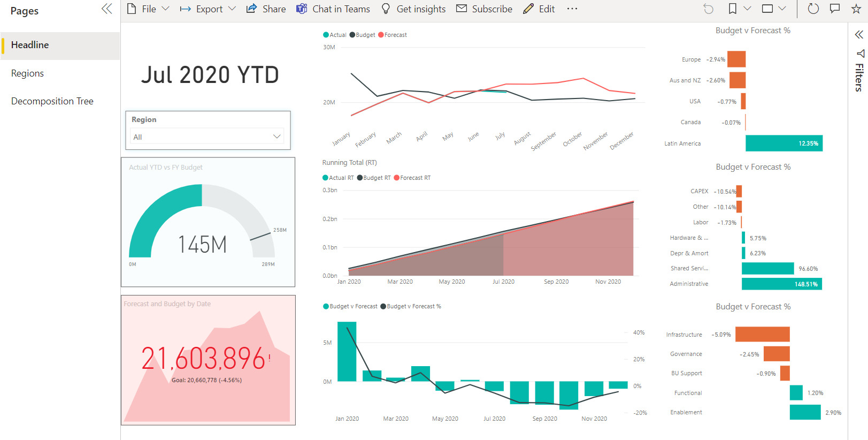
Task: Click Get insights button
Action: pyautogui.click(x=413, y=9)
